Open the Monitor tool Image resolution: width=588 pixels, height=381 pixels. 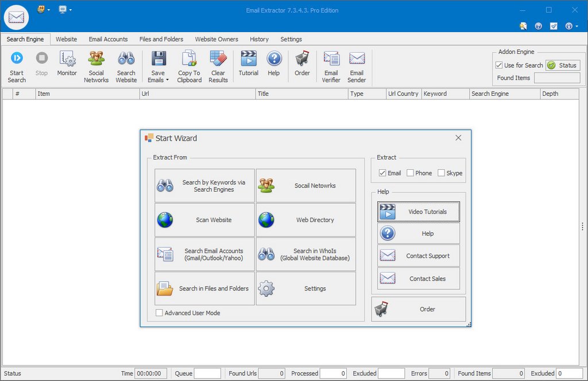pos(67,64)
